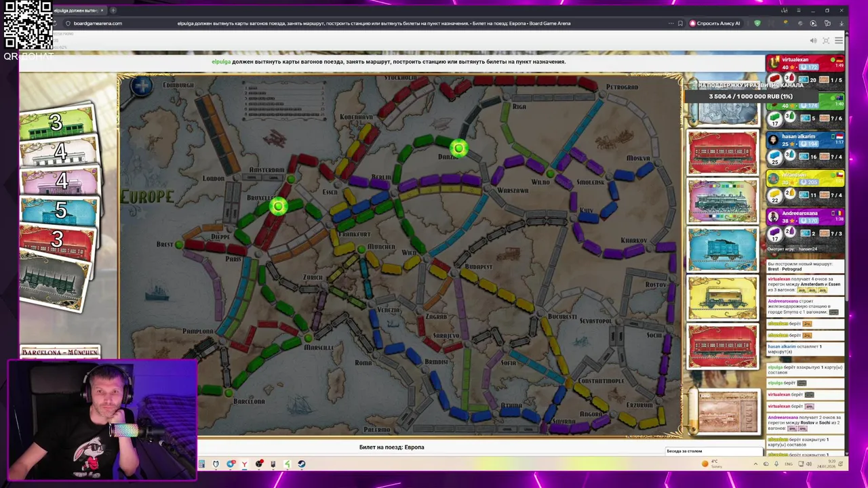
Task: View Andreearoxana avatar
Action: click(774, 217)
